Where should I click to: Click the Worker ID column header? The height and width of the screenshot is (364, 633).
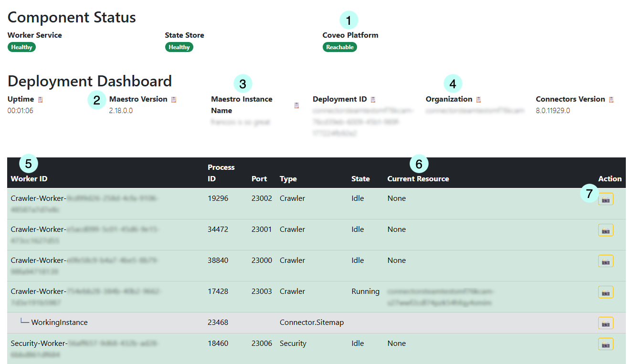pos(29,179)
